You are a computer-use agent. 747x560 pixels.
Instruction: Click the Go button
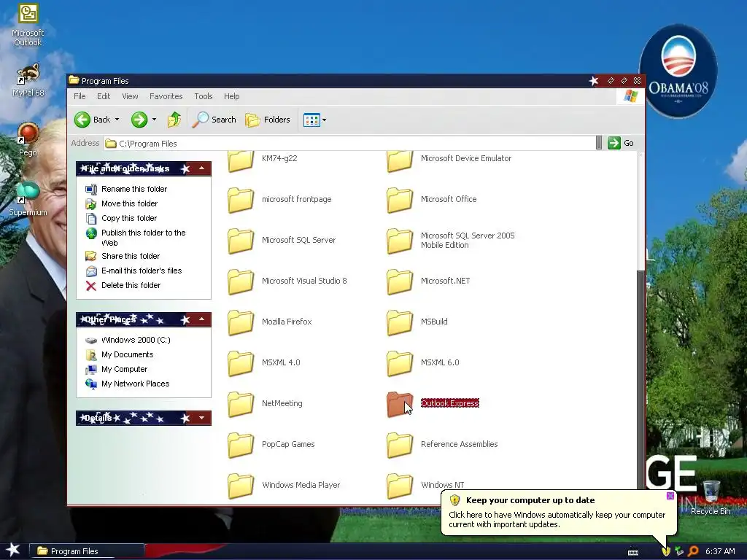(621, 143)
